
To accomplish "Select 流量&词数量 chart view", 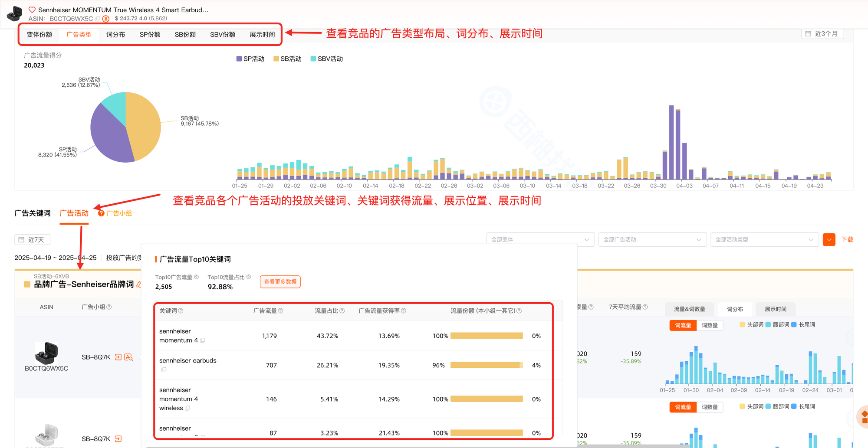I will [689, 309].
